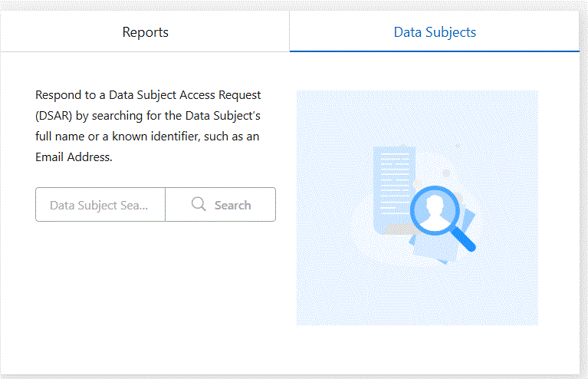
Task: Select the Data Subjects tab
Action: [x=435, y=32]
